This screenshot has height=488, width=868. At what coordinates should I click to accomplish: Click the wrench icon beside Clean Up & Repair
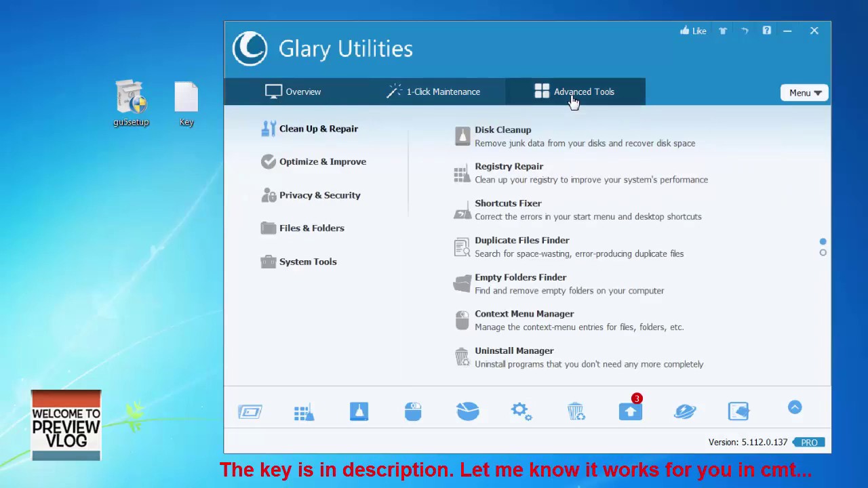coord(269,129)
